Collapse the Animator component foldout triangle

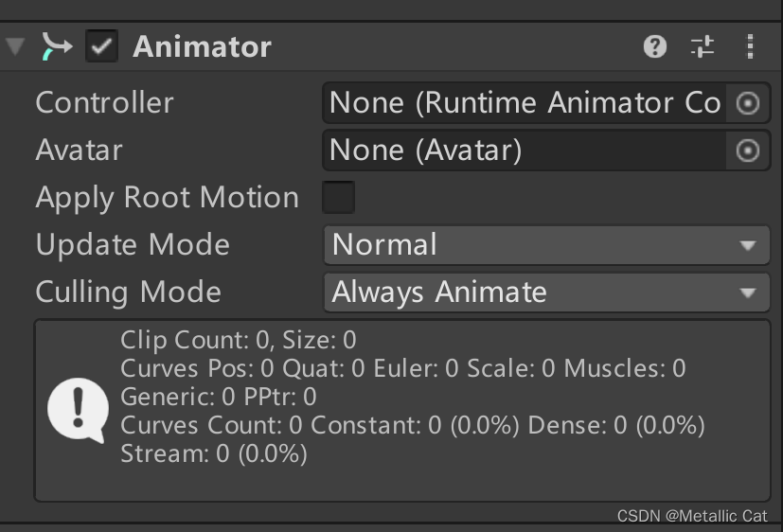coord(15,46)
